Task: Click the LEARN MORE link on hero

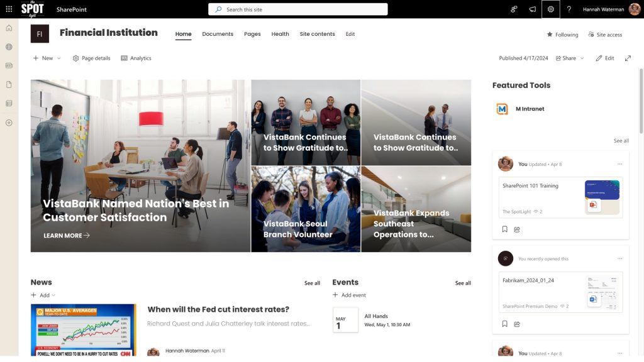Action: (66, 236)
